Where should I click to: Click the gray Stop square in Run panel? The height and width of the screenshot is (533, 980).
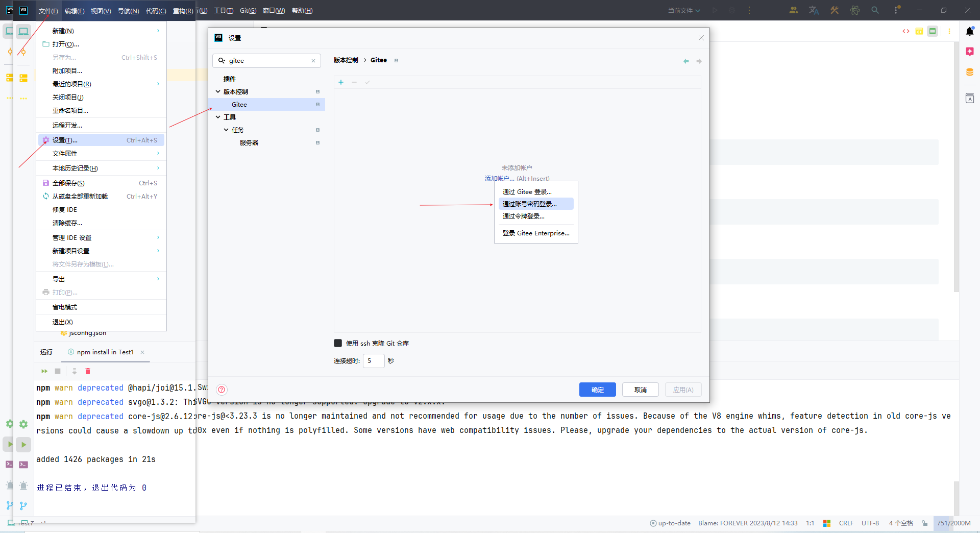[x=58, y=371]
